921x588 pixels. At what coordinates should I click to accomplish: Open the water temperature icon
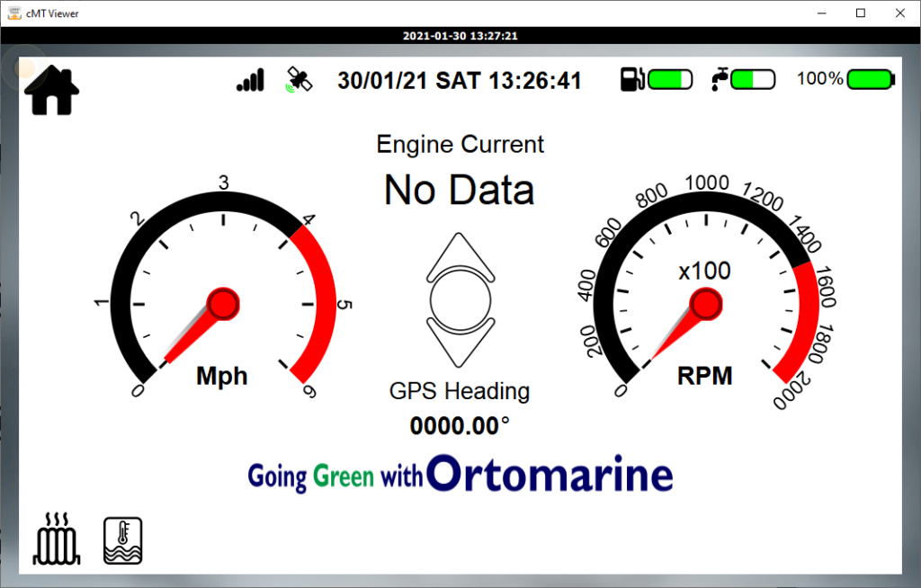(x=122, y=540)
